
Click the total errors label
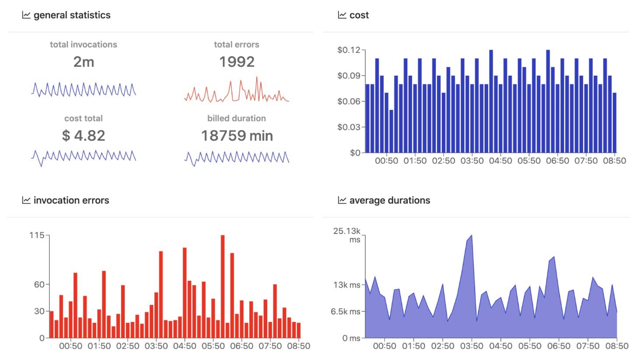(x=237, y=44)
